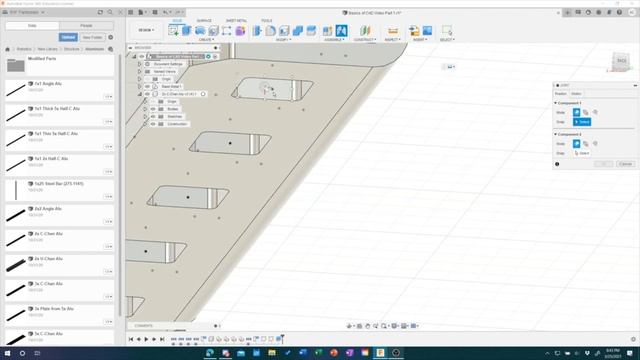640x360 pixels.
Task: Click the Offset Plane construct icon
Action: coord(365,31)
